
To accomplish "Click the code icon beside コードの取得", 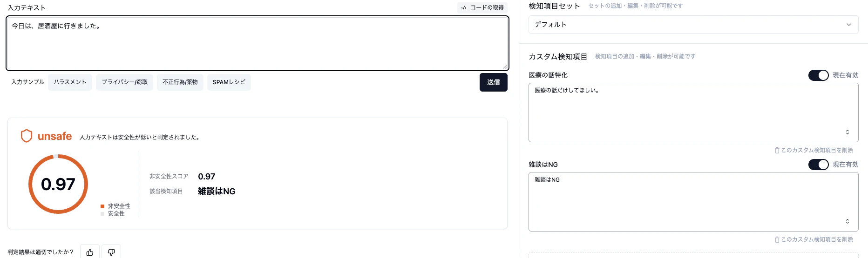I will pyautogui.click(x=464, y=8).
